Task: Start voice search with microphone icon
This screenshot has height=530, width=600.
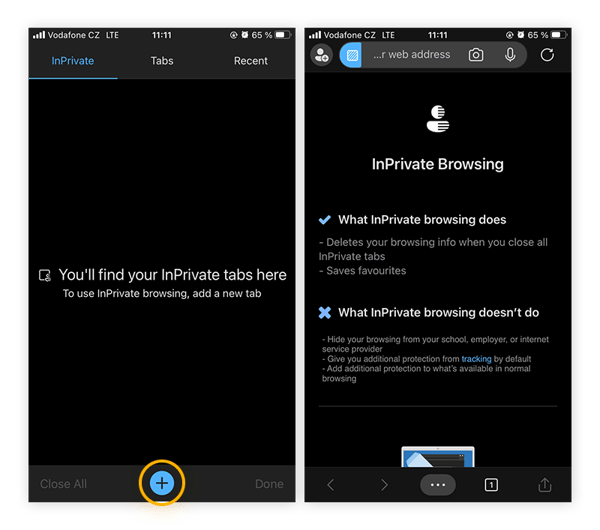Action: [x=510, y=55]
